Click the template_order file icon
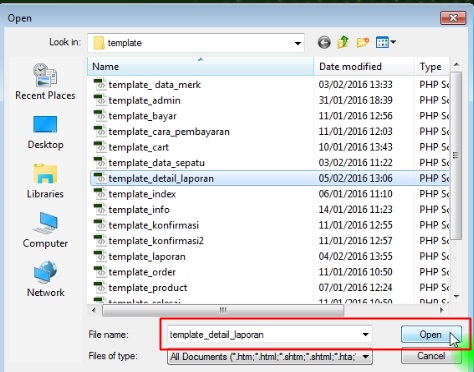This screenshot has height=372, width=474. pos(99,272)
